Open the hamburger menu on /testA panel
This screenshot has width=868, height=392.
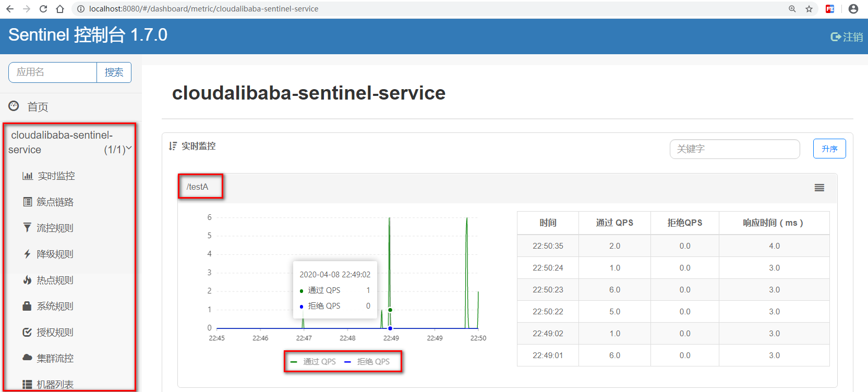[x=819, y=188]
